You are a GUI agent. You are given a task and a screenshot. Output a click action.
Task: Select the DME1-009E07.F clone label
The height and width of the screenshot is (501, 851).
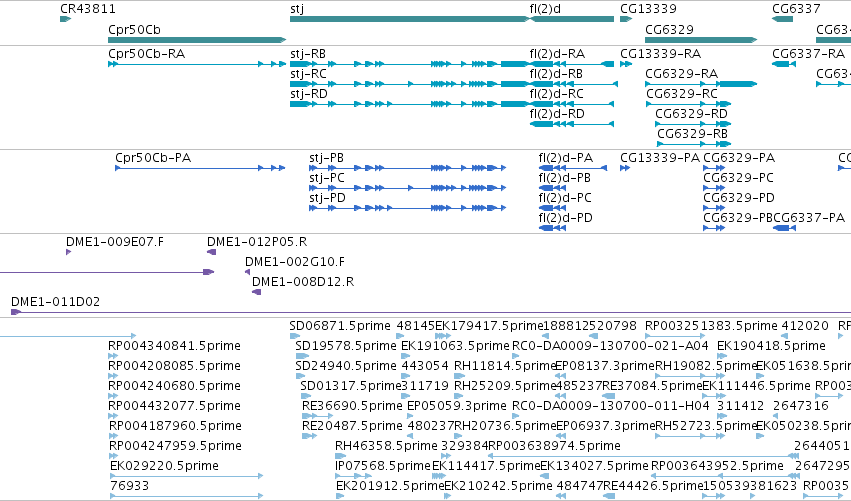pyautogui.click(x=115, y=242)
